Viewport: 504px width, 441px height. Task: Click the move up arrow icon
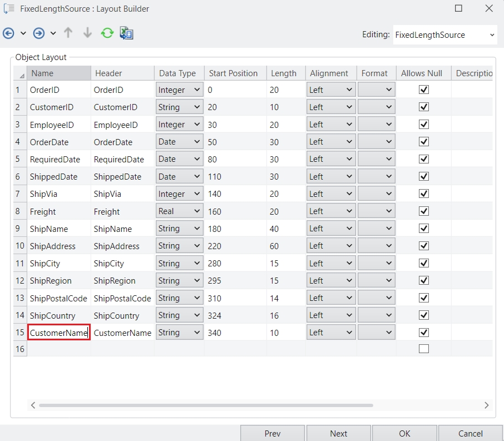(x=68, y=33)
